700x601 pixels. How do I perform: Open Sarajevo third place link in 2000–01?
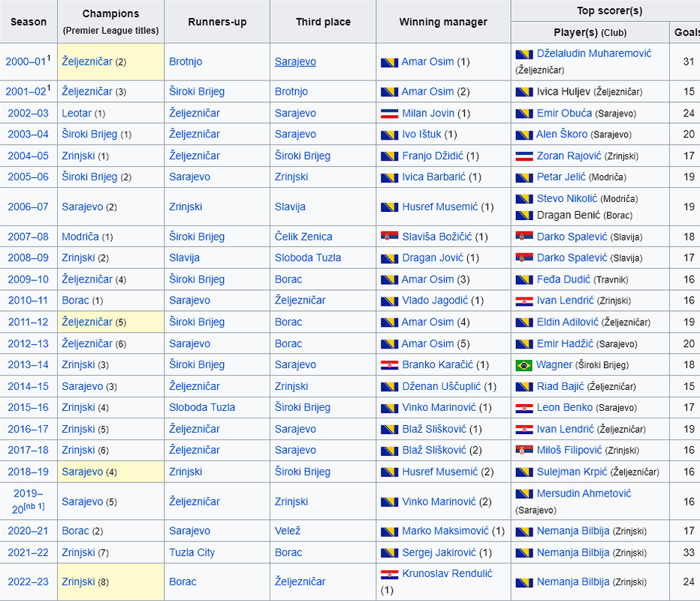pos(295,62)
